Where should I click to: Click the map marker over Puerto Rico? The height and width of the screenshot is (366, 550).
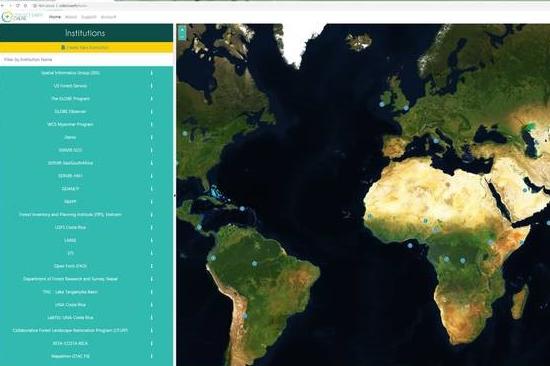click(242, 208)
